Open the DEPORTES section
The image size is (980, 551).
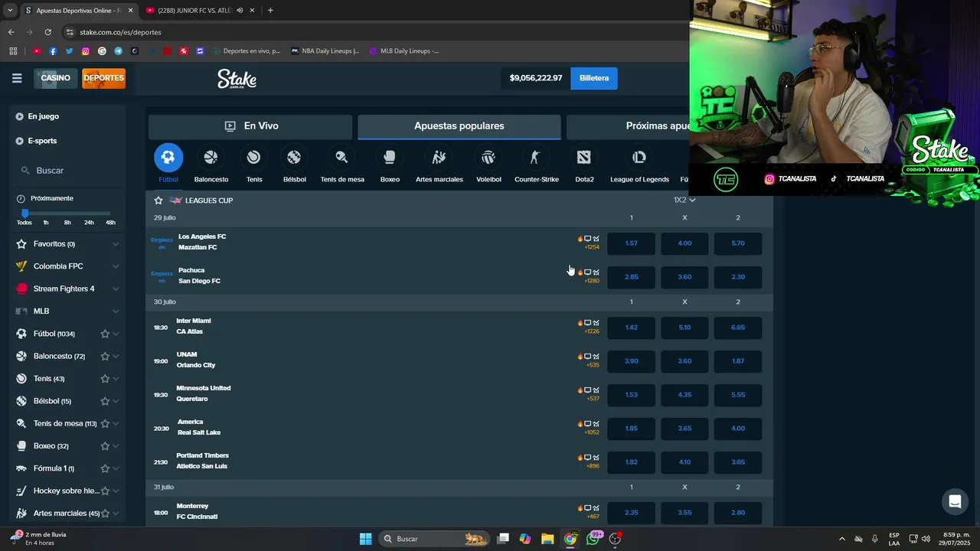(103, 78)
